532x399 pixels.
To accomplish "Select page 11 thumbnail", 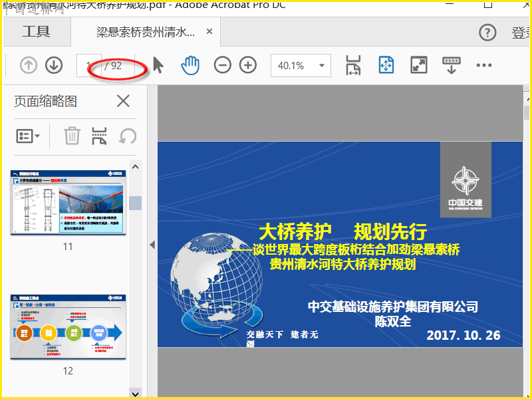I will click(68, 201).
